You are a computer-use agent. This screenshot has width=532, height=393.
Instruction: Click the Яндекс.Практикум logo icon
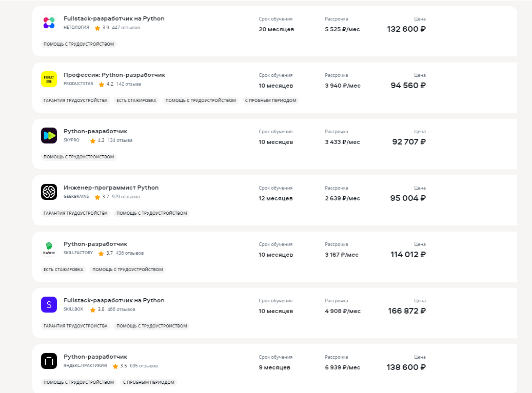(49, 361)
